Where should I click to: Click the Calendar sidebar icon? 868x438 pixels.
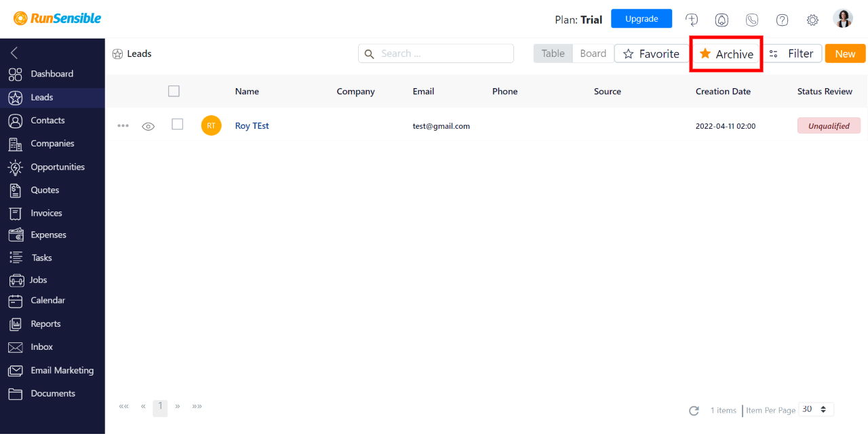pyautogui.click(x=15, y=300)
